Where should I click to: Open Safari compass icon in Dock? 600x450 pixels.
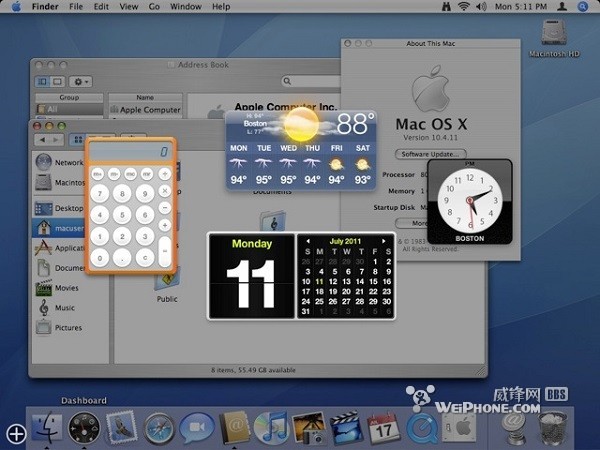click(x=158, y=428)
